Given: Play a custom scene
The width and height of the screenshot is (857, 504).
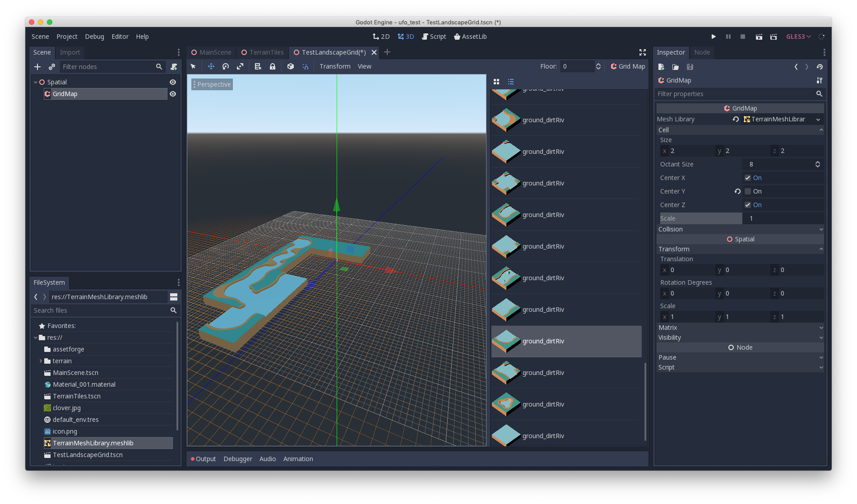Looking at the screenshot, I should tap(774, 37).
